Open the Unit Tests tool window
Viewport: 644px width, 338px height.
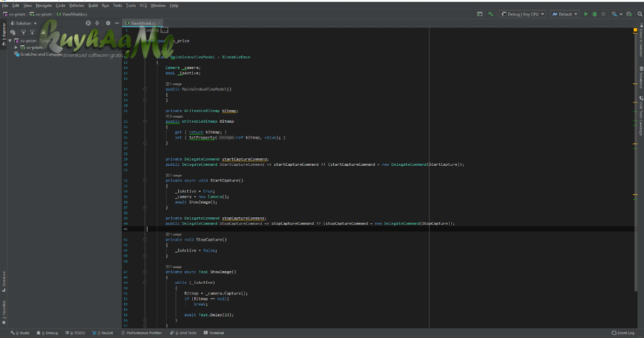(x=184, y=333)
